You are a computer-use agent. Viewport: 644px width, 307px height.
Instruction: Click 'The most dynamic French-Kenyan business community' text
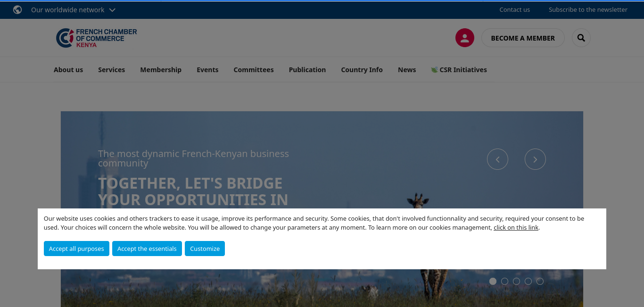[193, 158]
